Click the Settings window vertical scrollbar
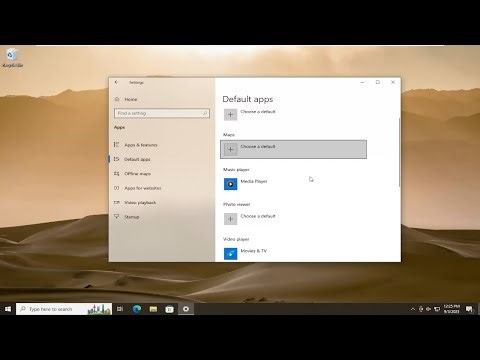Viewport: 480px width, 360px height. [399, 152]
